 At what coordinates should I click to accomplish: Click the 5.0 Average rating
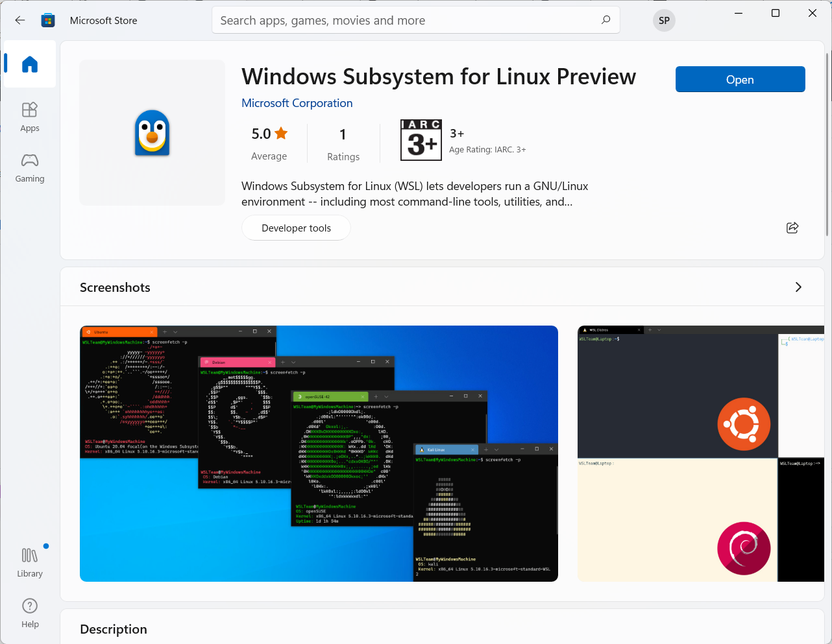click(x=269, y=143)
